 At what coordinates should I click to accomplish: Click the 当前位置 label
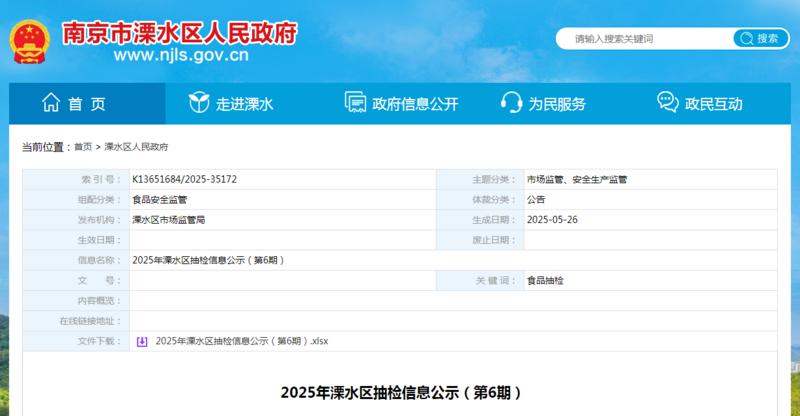pyautogui.click(x=46, y=147)
